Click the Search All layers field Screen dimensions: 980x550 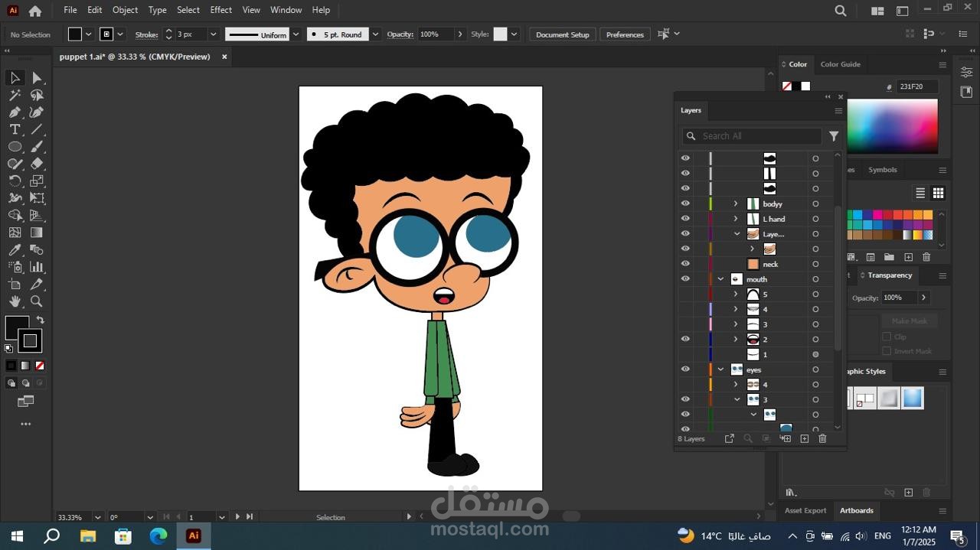click(752, 136)
